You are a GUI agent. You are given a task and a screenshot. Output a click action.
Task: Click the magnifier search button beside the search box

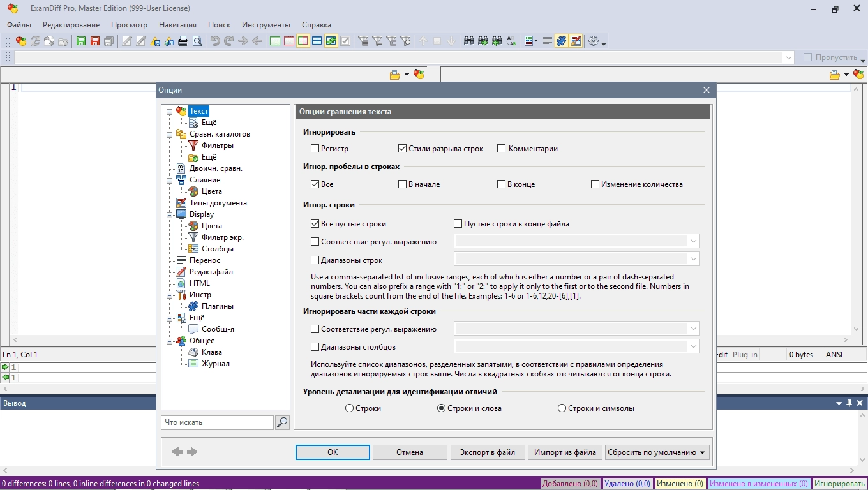282,422
